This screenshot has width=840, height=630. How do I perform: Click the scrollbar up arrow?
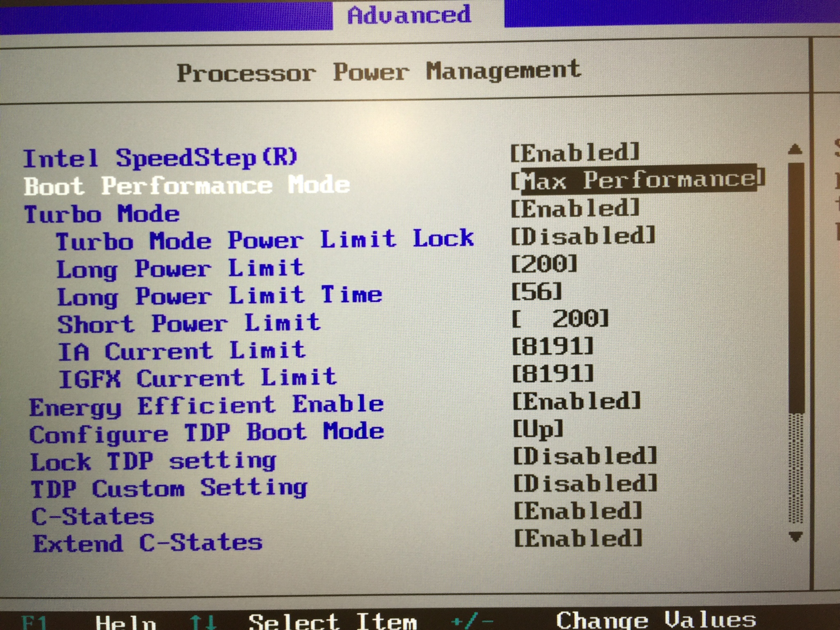(x=795, y=149)
